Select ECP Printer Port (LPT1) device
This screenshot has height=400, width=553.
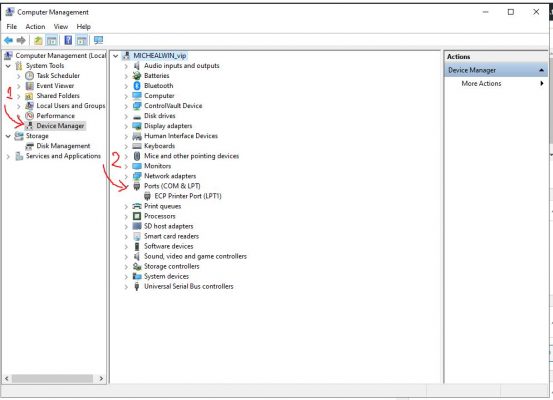click(188, 196)
